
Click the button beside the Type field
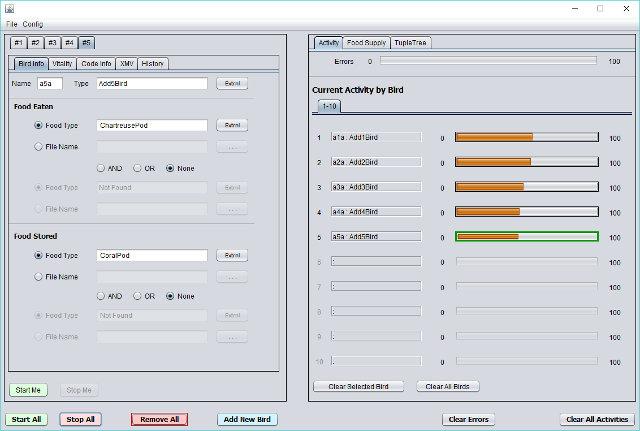click(x=232, y=83)
